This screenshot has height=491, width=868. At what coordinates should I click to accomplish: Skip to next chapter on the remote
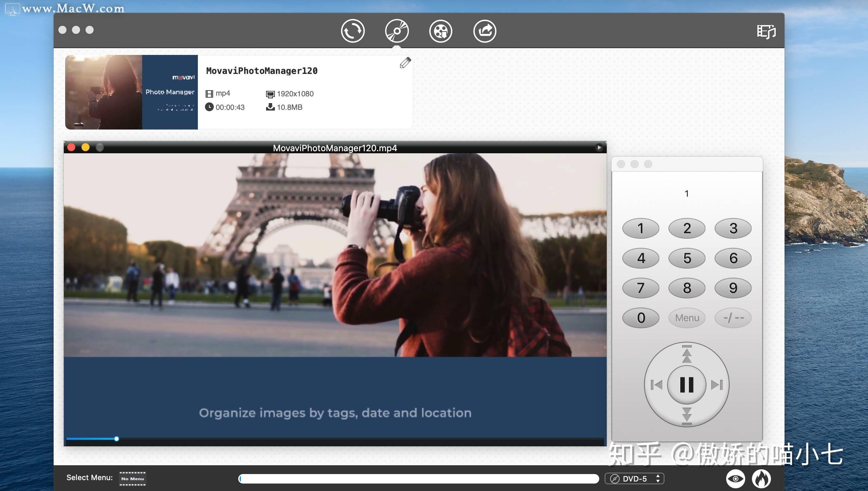point(717,384)
